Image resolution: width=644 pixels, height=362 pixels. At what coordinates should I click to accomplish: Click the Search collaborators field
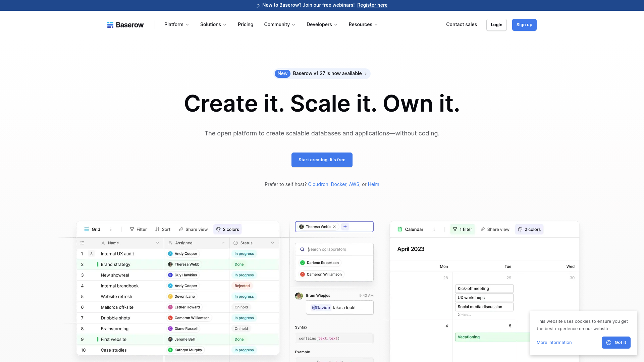coord(334,249)
